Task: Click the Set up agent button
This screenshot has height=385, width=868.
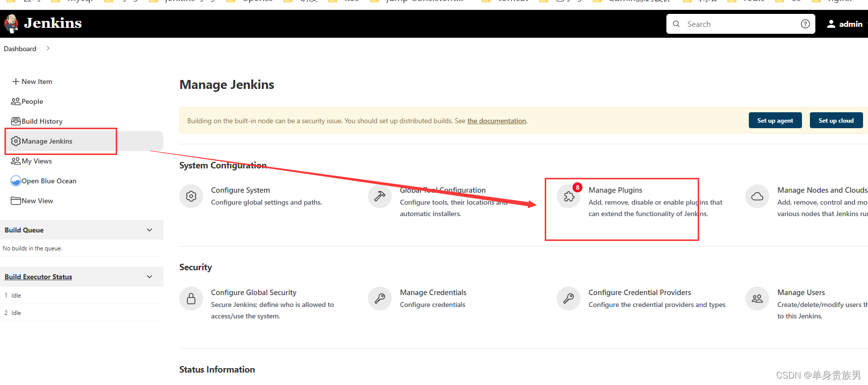Action: (x=775, y=120)
